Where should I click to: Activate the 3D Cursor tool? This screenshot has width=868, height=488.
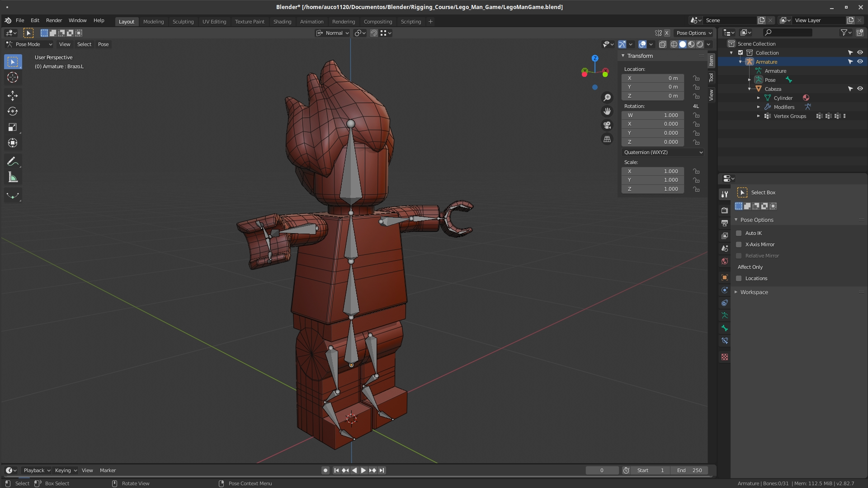[13, 78]
